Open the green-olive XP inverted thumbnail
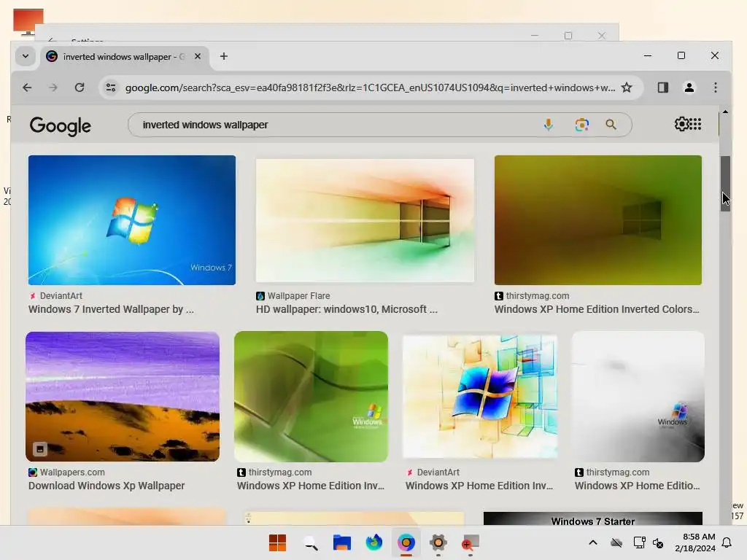Screen dimensions: 747x560 tap(598, 220)
